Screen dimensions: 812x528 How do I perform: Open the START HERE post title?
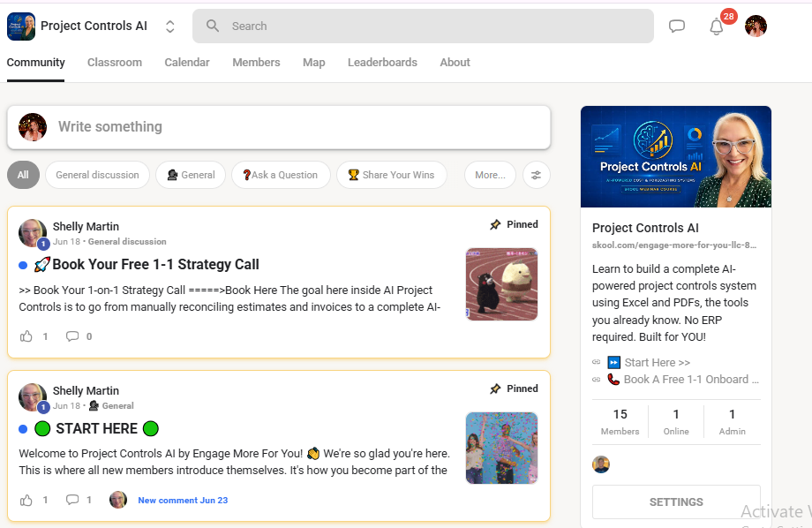[x=96, y=428]
